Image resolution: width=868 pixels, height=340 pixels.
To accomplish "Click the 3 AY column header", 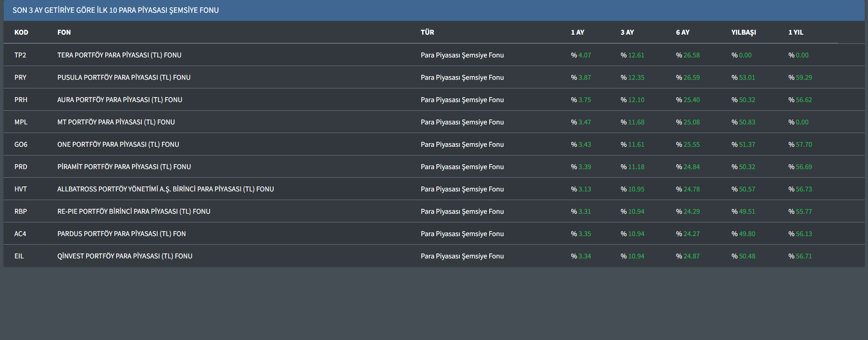I will click(627, 32).
